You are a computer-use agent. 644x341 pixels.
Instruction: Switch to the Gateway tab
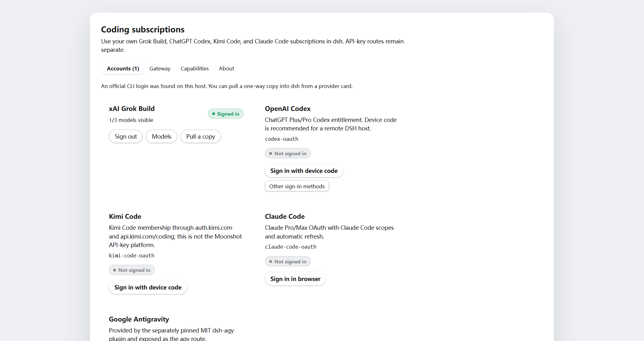coord(160,69)
